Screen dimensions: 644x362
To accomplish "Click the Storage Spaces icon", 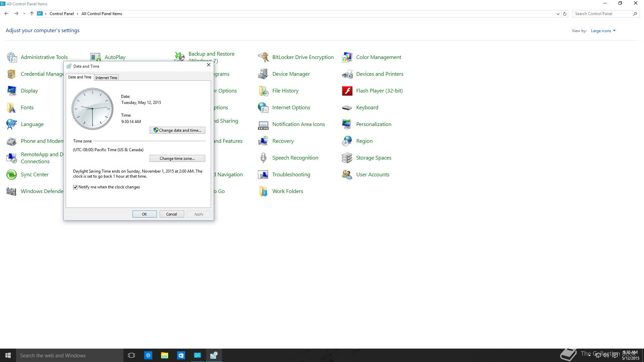I will point(347,158).
